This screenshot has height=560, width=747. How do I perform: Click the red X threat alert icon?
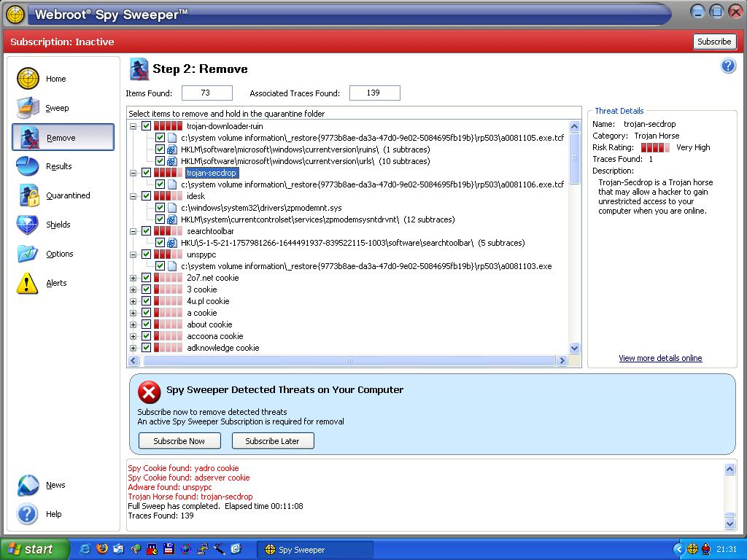click(x=149, y=392)
